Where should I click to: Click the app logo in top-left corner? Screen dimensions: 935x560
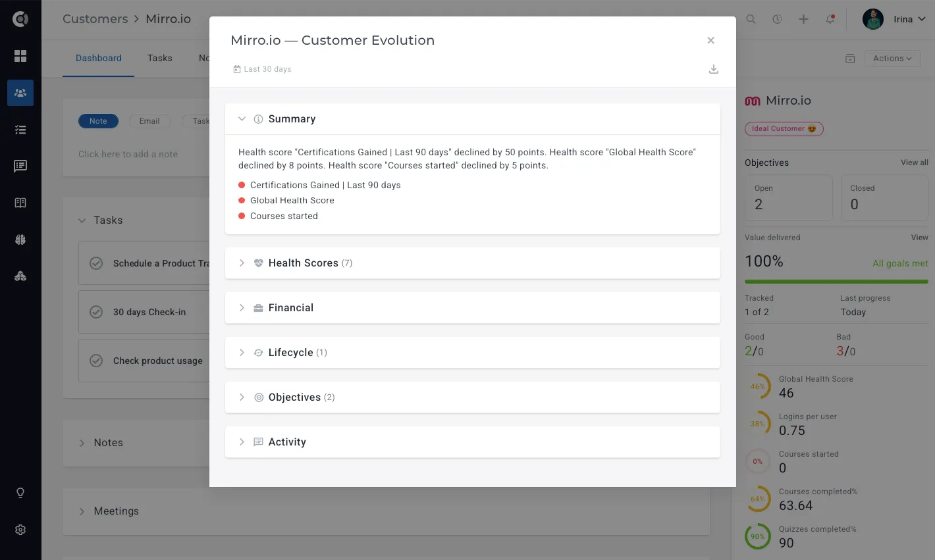(20, 19)
